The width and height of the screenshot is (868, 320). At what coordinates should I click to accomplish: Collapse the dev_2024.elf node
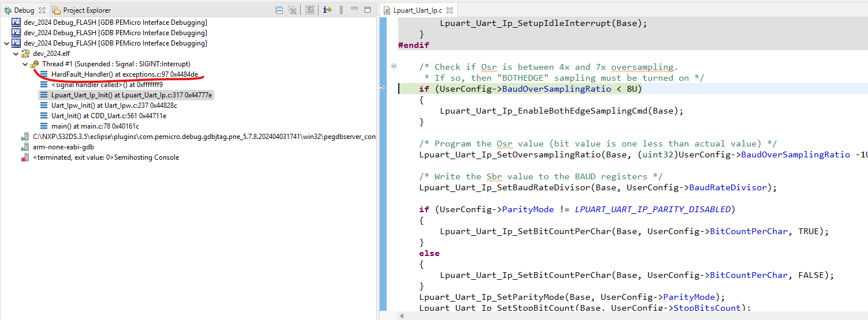coord(16,54)
